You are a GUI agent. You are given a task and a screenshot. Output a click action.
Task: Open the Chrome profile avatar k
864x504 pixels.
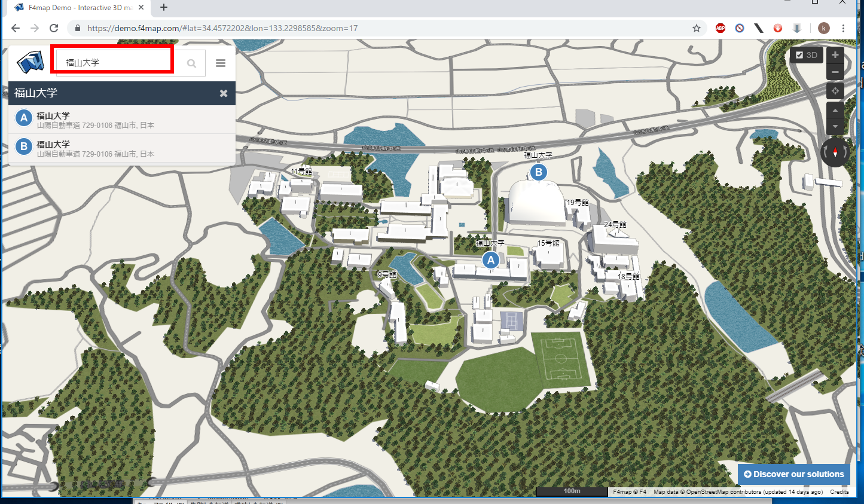pos(824,28)
